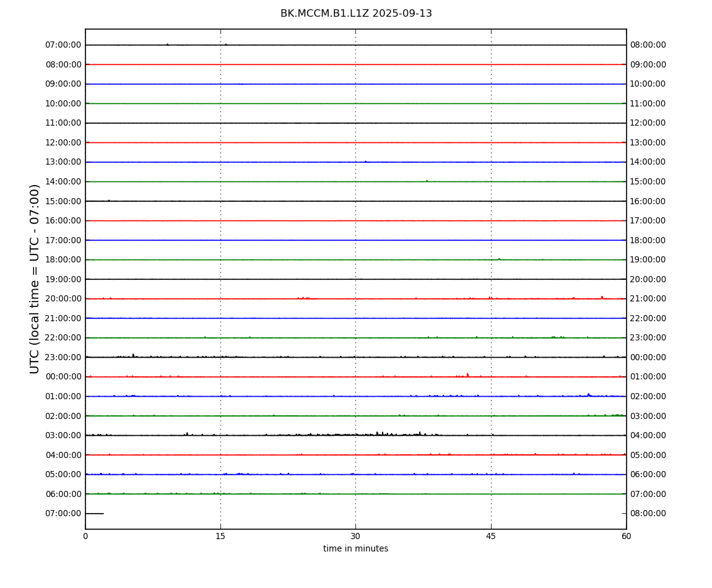Pick right-axis end-time label 07:00:00
The width and height of the screenshot is (712, 588).
pyautogui.click(x=648, y=494)
